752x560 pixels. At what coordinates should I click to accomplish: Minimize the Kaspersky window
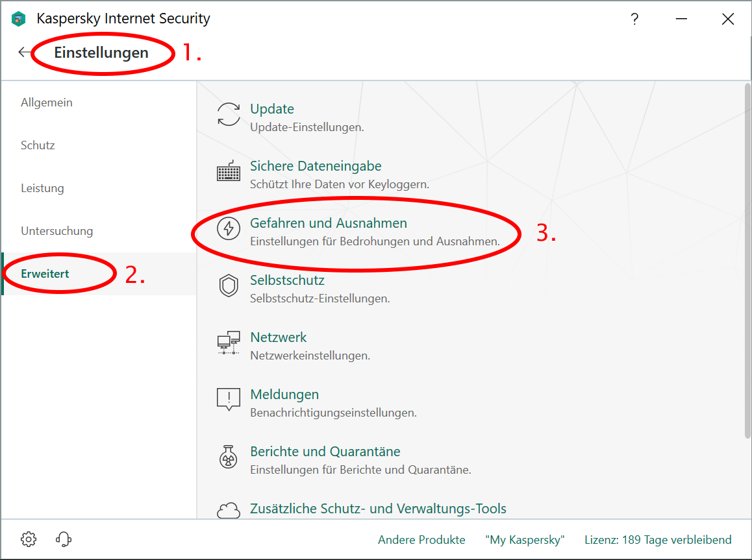click(x=681, y=19)
